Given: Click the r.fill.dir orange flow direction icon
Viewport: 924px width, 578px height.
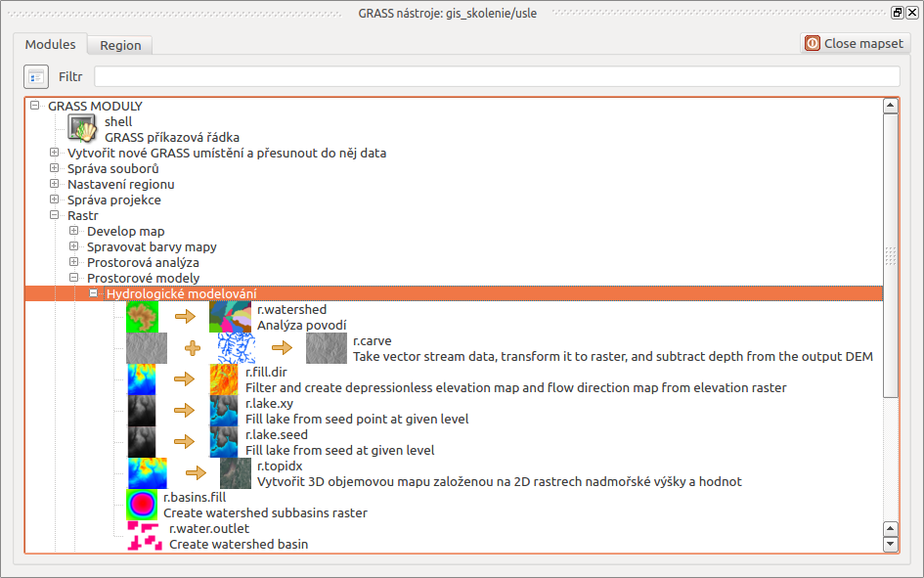Looking at the screenshot, I should tap(224, 379).
